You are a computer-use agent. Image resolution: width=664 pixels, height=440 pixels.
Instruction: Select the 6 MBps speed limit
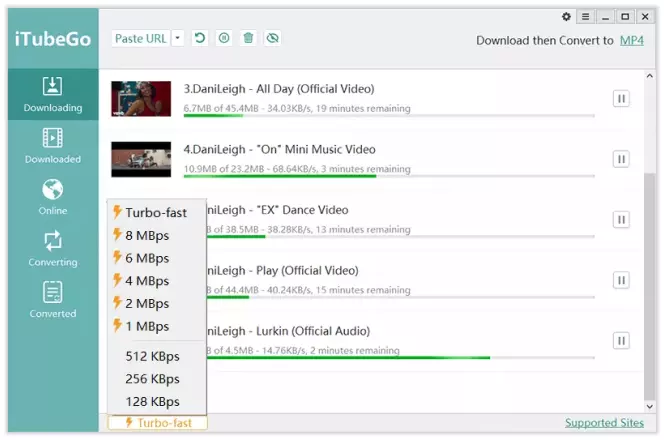coord(157,258)
